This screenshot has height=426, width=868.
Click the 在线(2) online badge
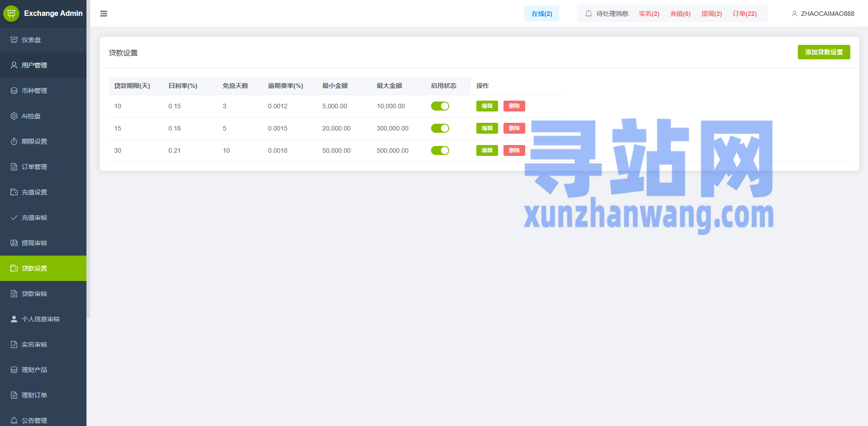tap(542, 14)
